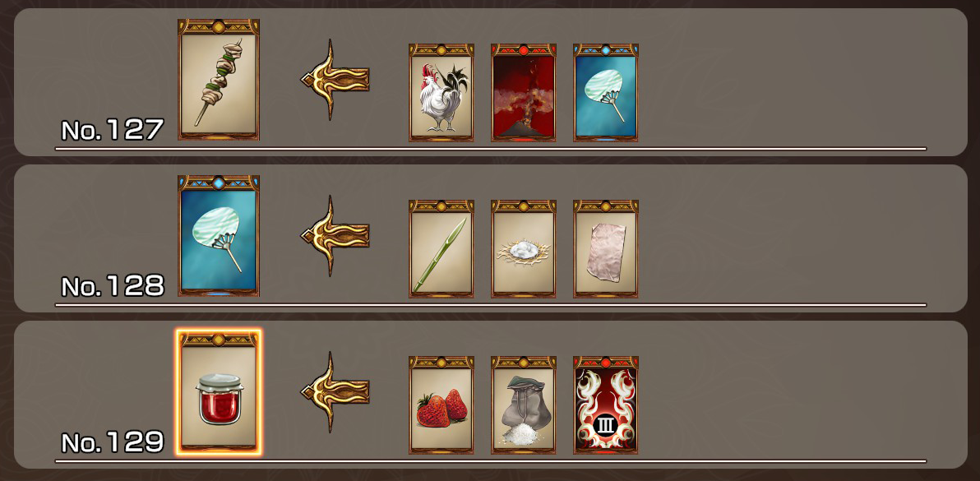Pick the sugar sack ingredient card
980x481 pixels.
tap(523, 405)
